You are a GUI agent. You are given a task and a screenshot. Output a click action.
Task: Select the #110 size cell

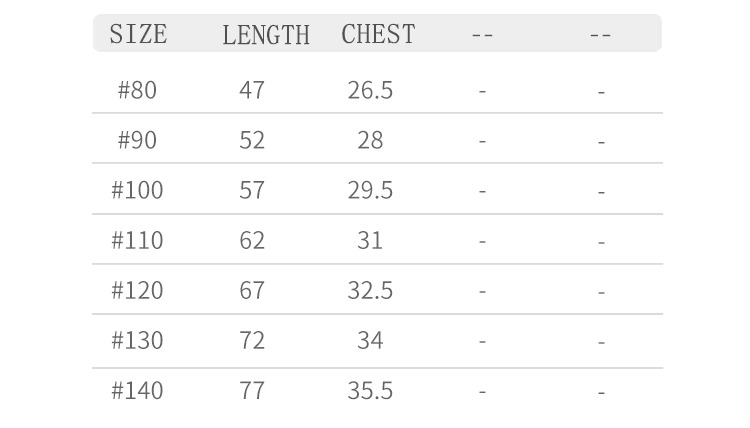pyautogui.click(x=137, y=240)
